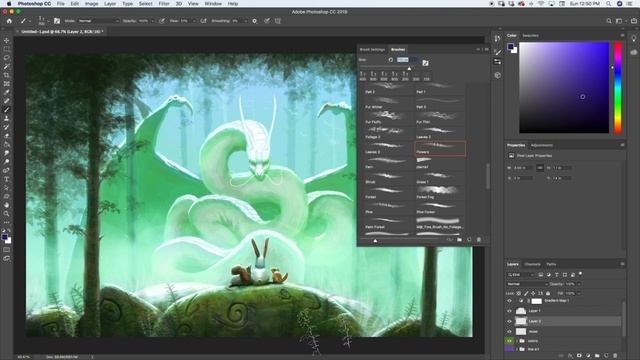Toggle visibility of the green-labeled group
640x360 pixels.
click(x=509, y=341)
